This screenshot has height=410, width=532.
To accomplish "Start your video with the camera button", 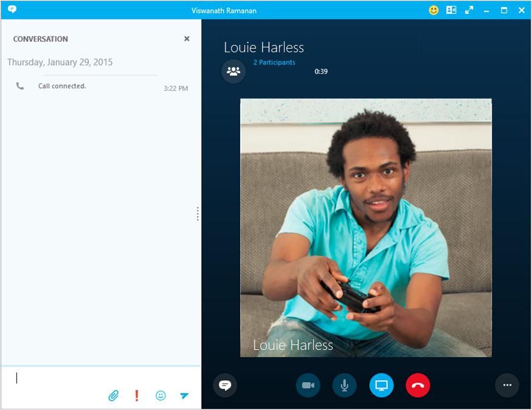I will (308, 385).
